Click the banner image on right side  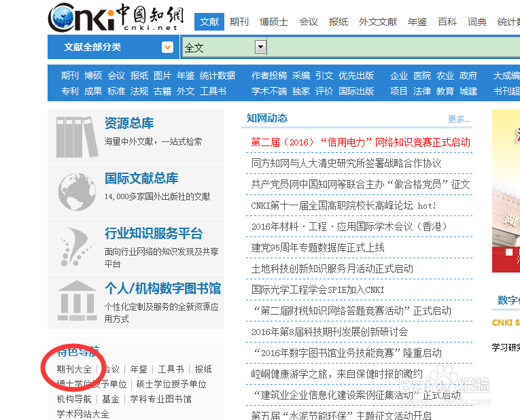click(506, 191)
